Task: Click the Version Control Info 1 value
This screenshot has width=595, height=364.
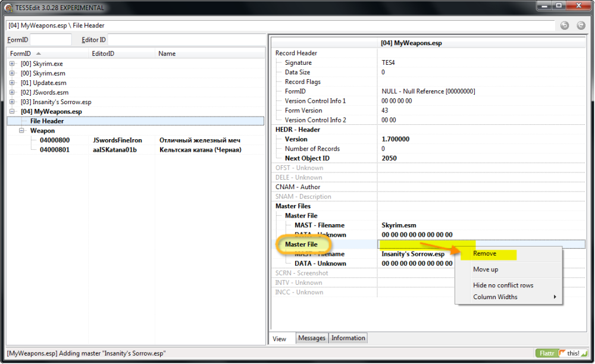Action: 396,101
